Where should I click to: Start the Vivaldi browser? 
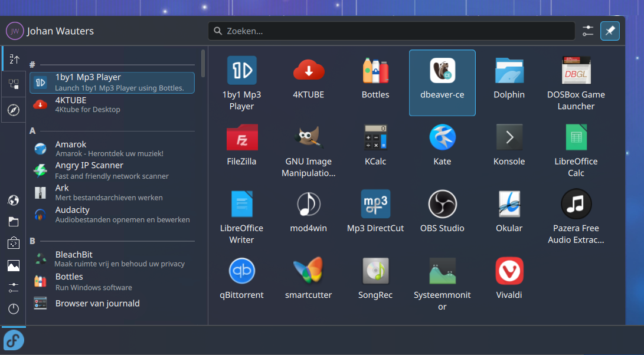[509, 278]
